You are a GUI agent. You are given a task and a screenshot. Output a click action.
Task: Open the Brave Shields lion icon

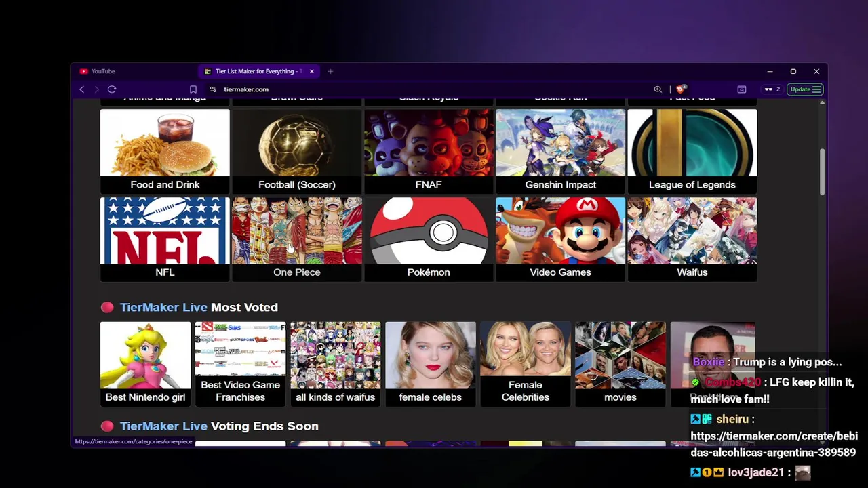(x=682, y=89)
